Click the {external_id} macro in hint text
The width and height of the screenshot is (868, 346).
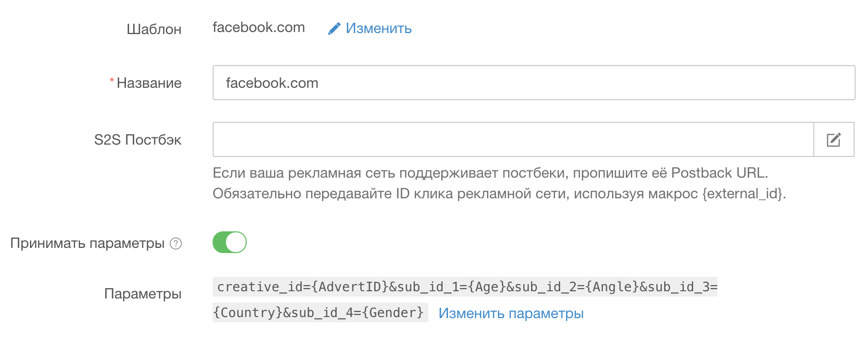click(742, 194)
